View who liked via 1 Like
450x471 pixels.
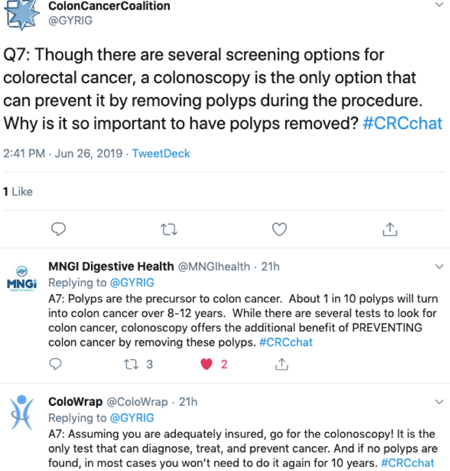18,192
